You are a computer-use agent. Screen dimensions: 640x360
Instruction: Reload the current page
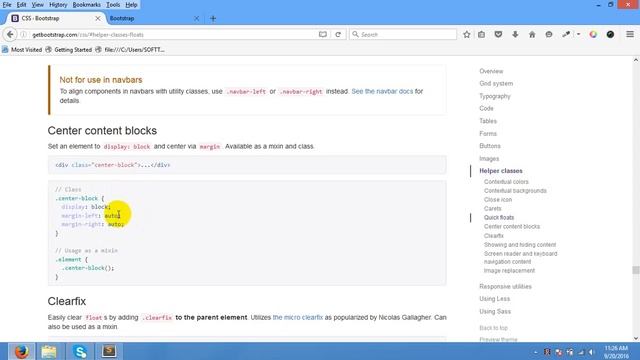(x=338, y=35)
